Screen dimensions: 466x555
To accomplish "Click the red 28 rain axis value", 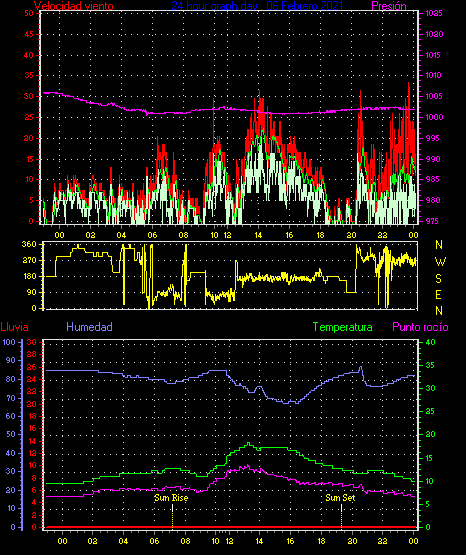I will 32,354.
